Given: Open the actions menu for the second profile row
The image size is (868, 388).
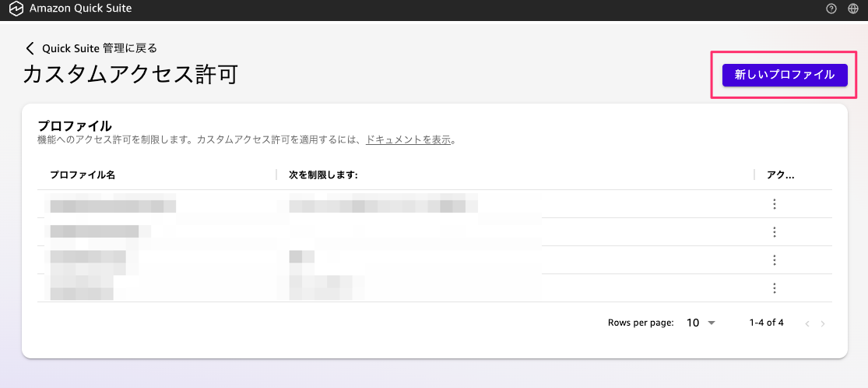Looking at the screenshot, I should pos(774,232).
